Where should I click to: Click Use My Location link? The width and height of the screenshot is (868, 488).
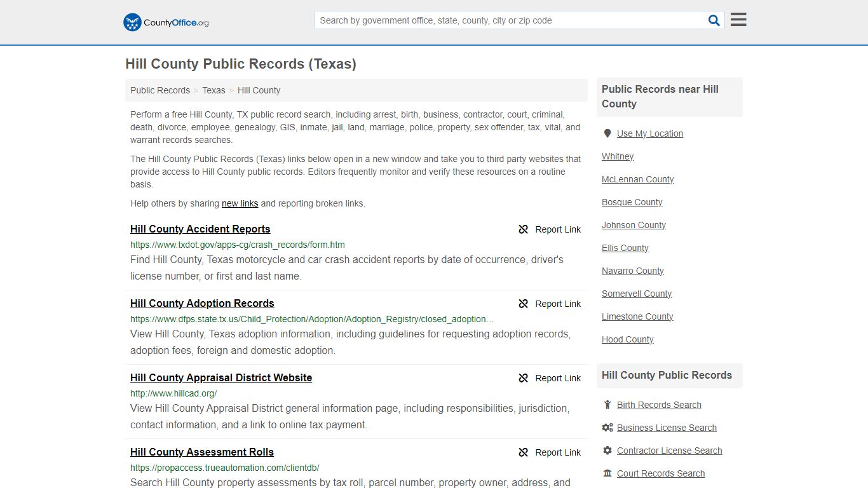(650, 133)
